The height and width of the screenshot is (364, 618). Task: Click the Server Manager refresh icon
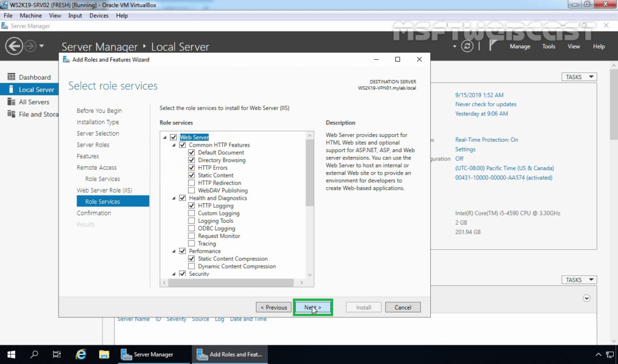coord(467,46)
